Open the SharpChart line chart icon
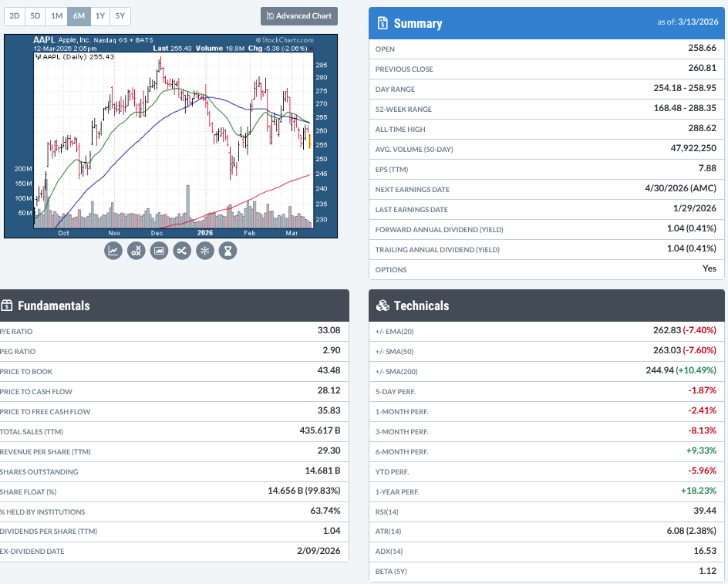This screenshot has height=584, width=728. (113, 251)
